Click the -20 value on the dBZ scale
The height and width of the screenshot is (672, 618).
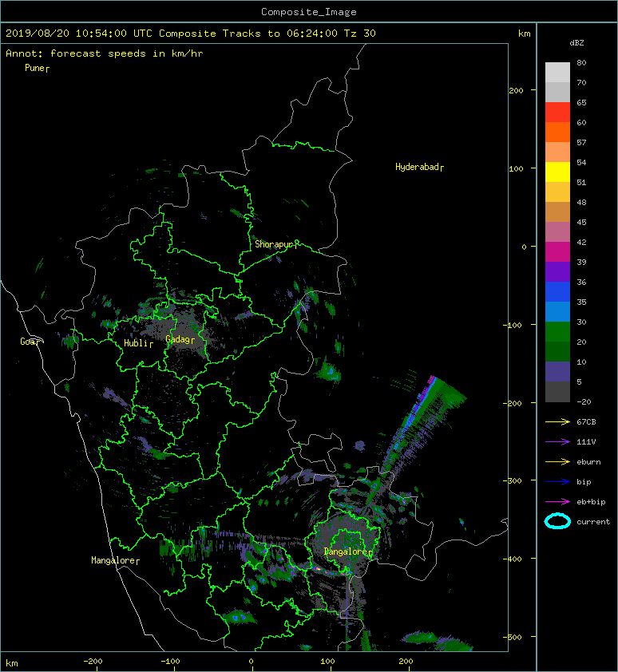tap(584, 402)
